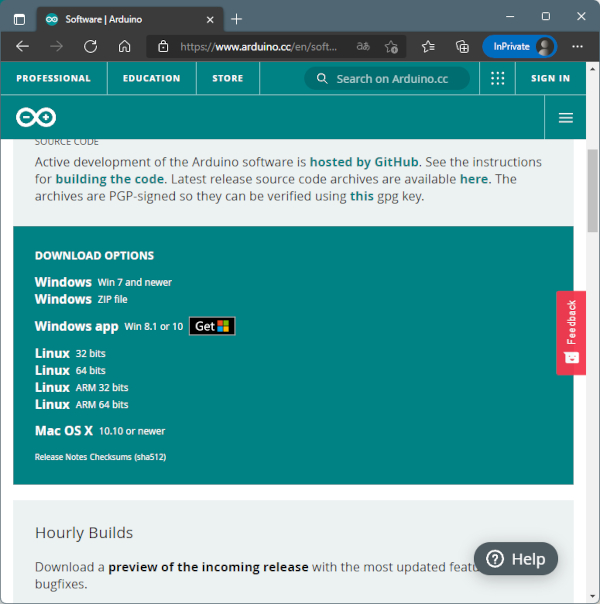Download Windows ZIP file
Viewport: 600px width, 604px height.
tap(81, 299)
